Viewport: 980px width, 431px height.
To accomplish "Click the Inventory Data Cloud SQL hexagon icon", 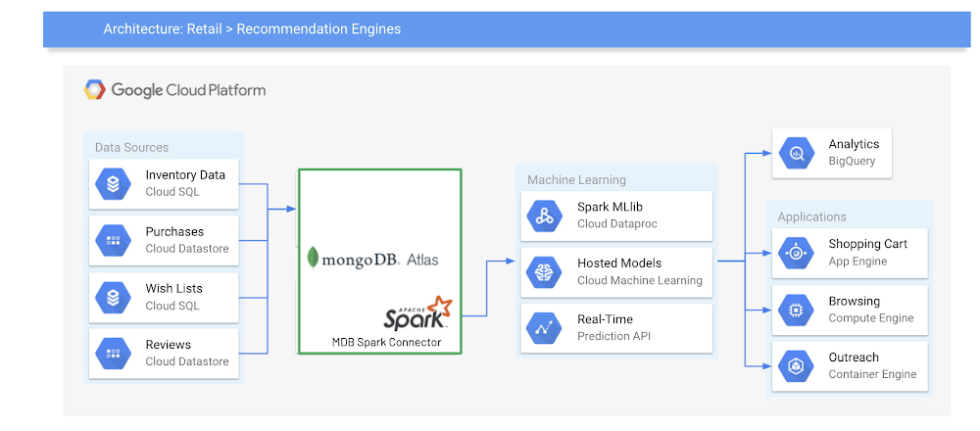I will point(113,183).
